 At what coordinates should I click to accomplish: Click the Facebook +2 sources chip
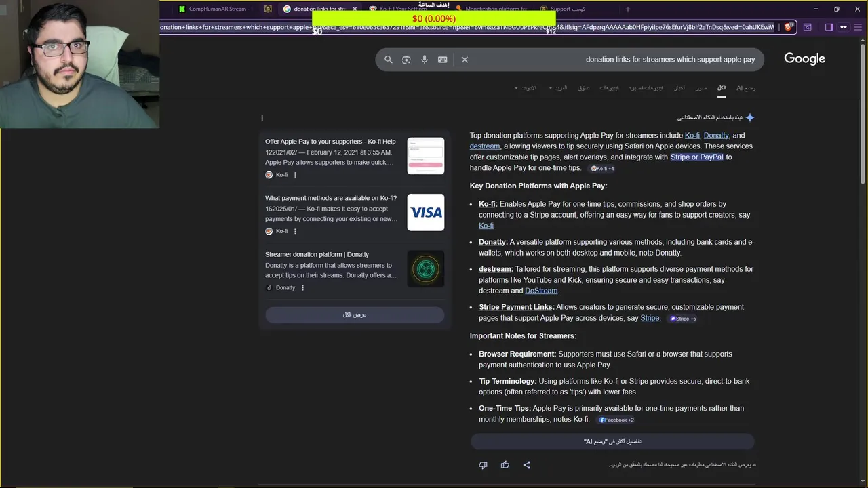[616, 420]
